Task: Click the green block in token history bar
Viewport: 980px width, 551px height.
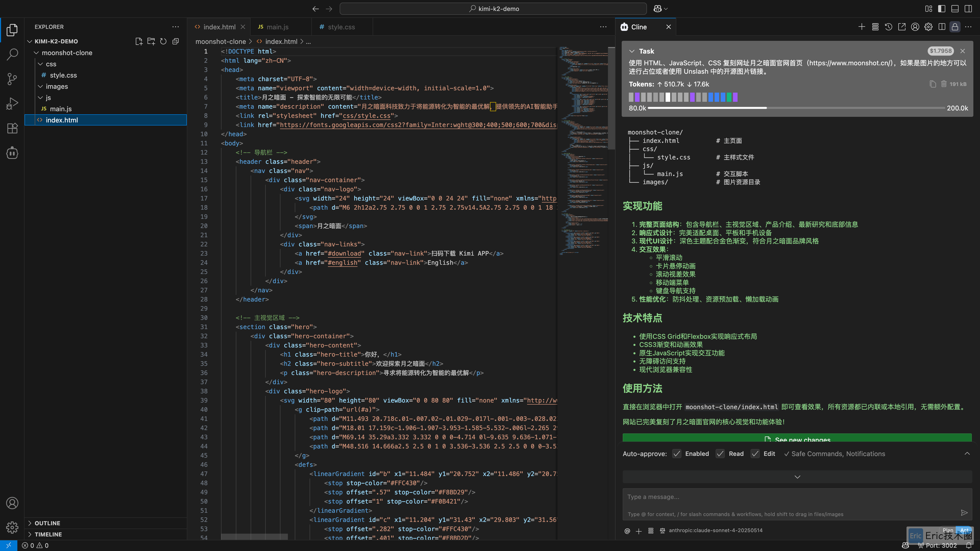Action: pos(729,97)
